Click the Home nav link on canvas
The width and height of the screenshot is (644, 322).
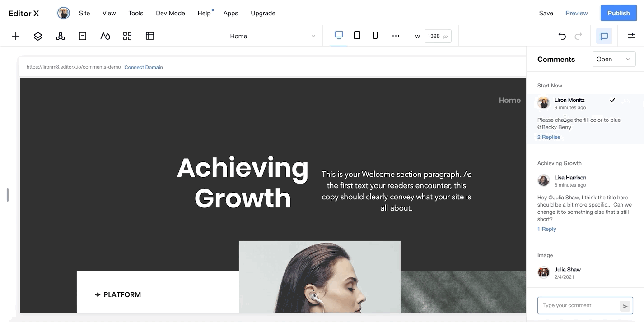[509, 100]
